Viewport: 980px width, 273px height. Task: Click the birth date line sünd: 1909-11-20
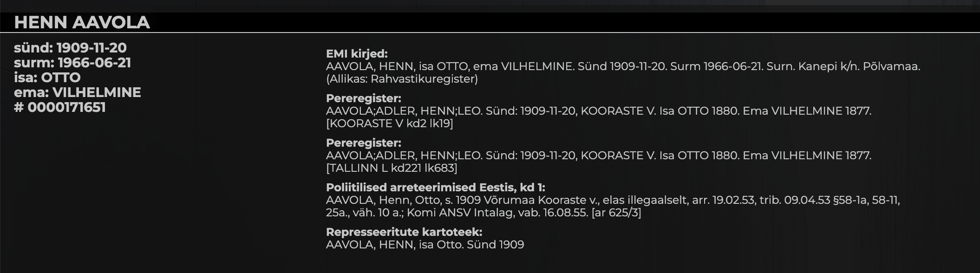coord(70,48)
